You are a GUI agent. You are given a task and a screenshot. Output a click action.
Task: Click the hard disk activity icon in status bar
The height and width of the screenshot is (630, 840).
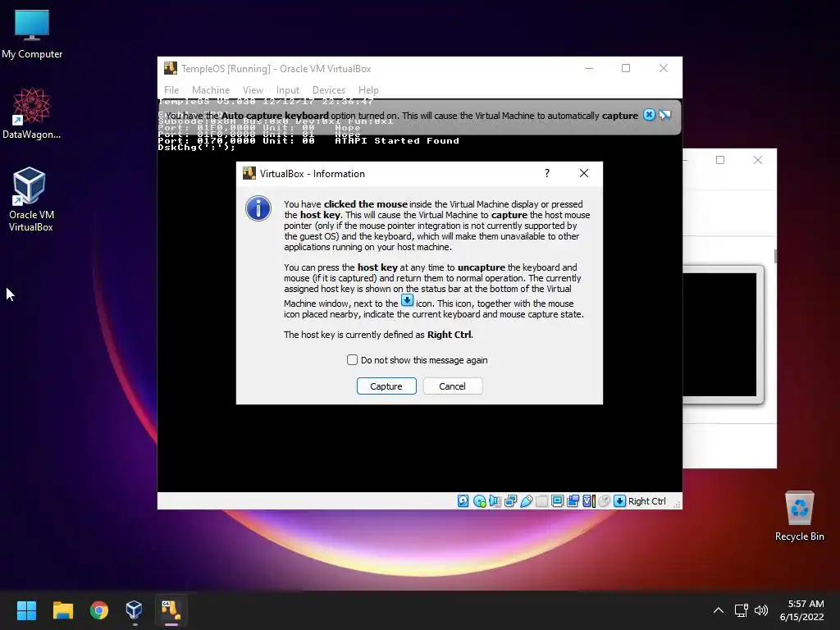463,501
